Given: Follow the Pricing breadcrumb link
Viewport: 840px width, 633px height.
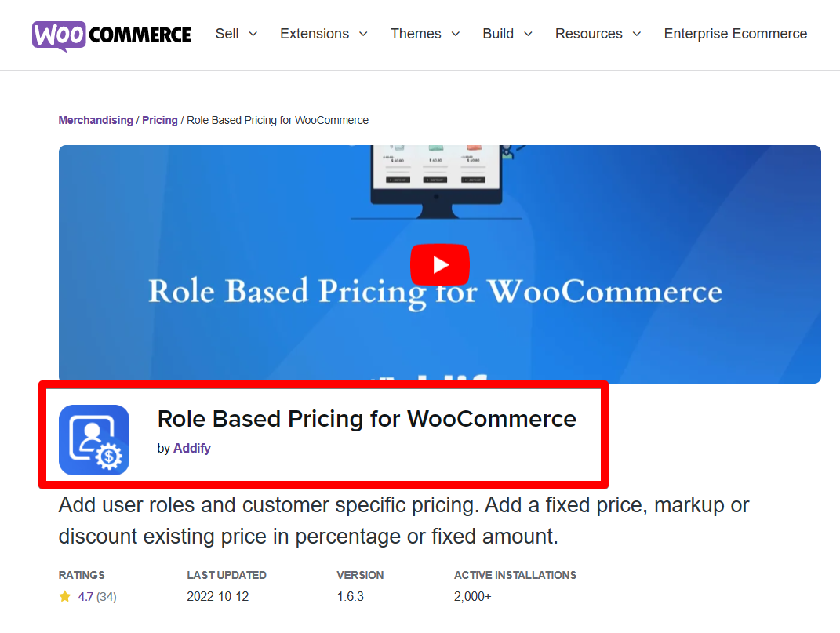Looking at the screenshot, I should [160, 120].
